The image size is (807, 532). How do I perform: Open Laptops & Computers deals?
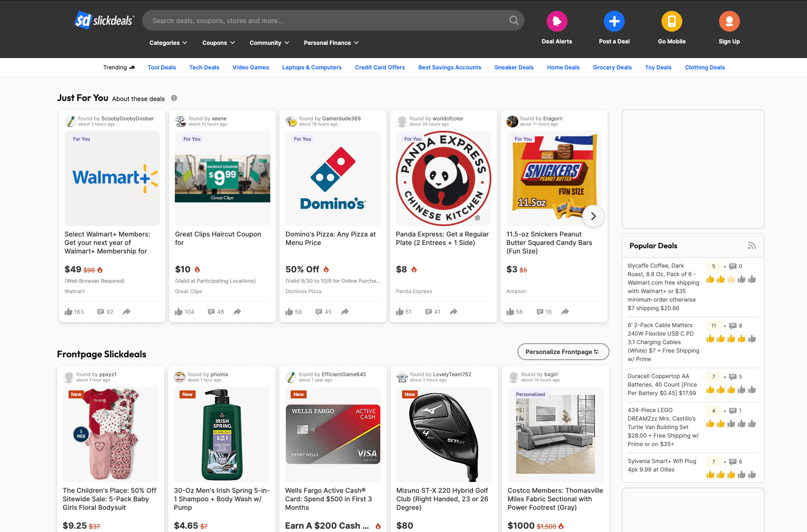pos(312,68)
